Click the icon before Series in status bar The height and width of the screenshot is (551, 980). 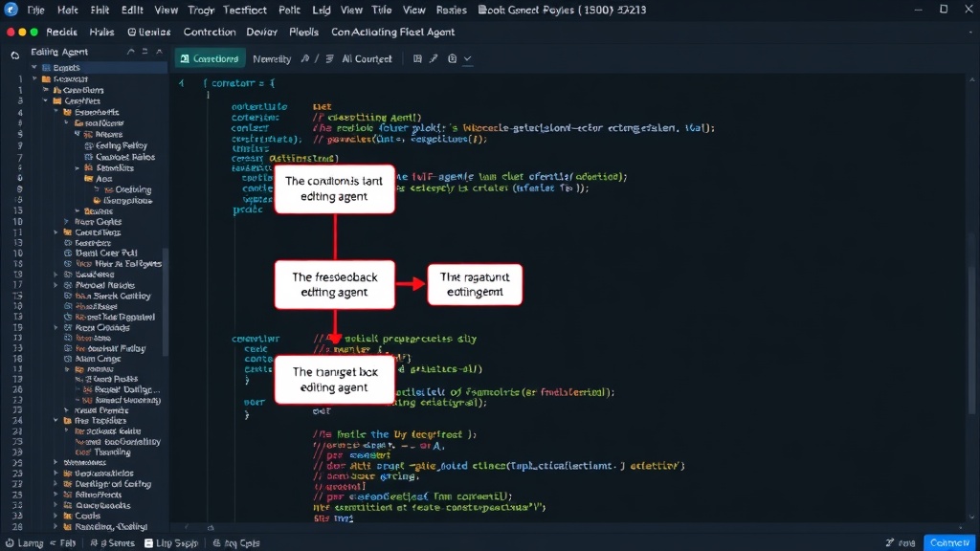(x=94, y=543)
